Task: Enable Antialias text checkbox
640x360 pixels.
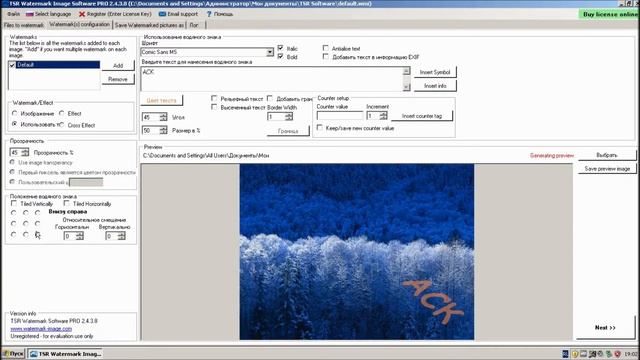Action: (x=326, y=48)
